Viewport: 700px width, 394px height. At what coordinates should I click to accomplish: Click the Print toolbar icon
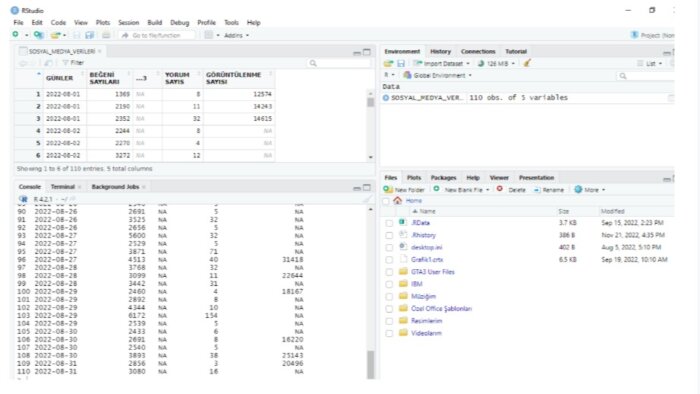[x=106, y=35]
